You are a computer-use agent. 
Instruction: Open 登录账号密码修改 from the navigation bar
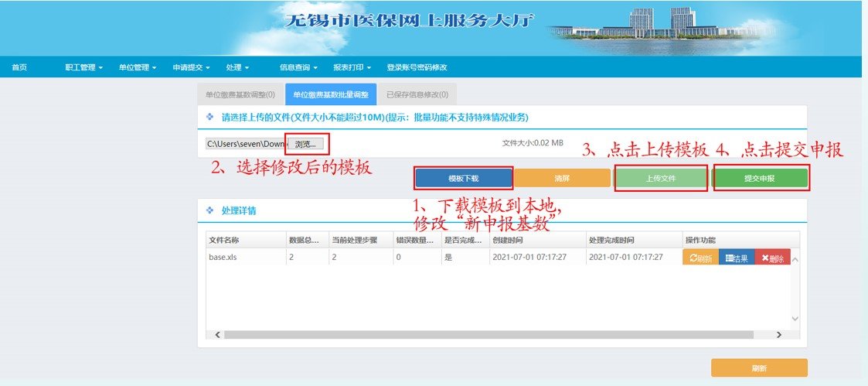coord(417,68)
